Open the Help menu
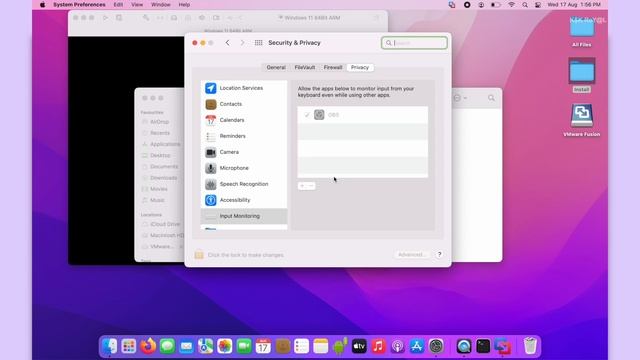This screenshot has width=640, height=360. click(x=184, y=5)
